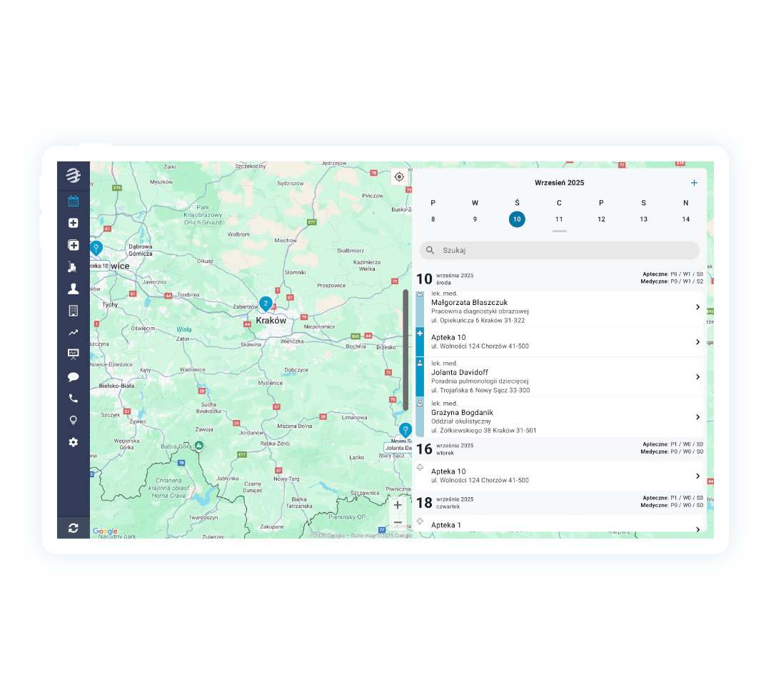Click the Grażyna Bogdanik name
Image resolution: width=771 pixels, height=700 pixels.
click(x=462, y=413)
